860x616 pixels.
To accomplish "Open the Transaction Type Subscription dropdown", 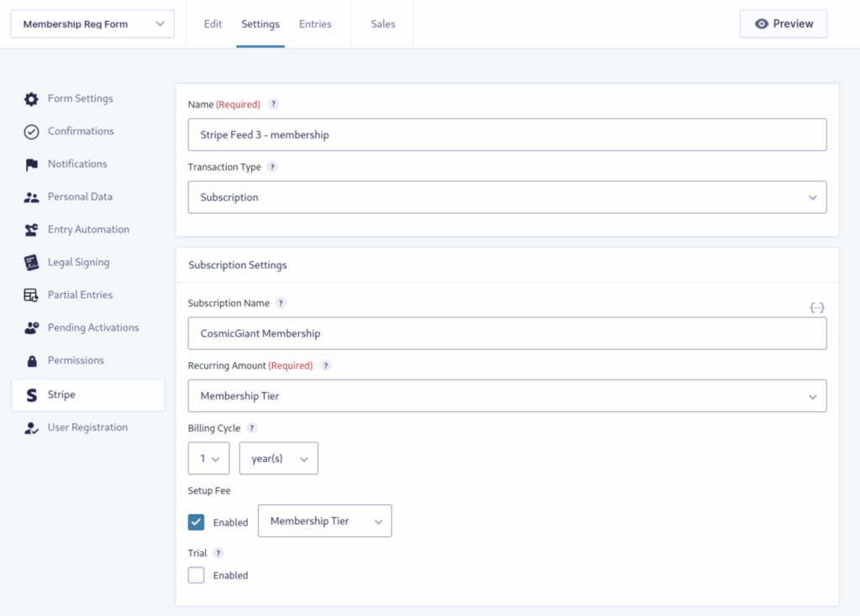I will tap(506, 197).
